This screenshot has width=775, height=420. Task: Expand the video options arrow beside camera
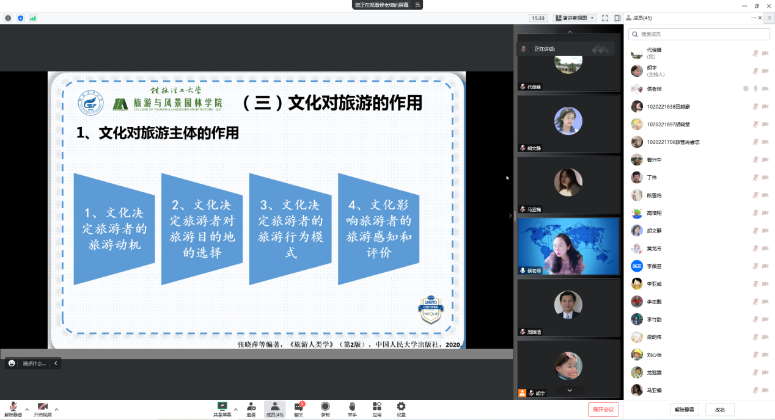tap(56, 406)
